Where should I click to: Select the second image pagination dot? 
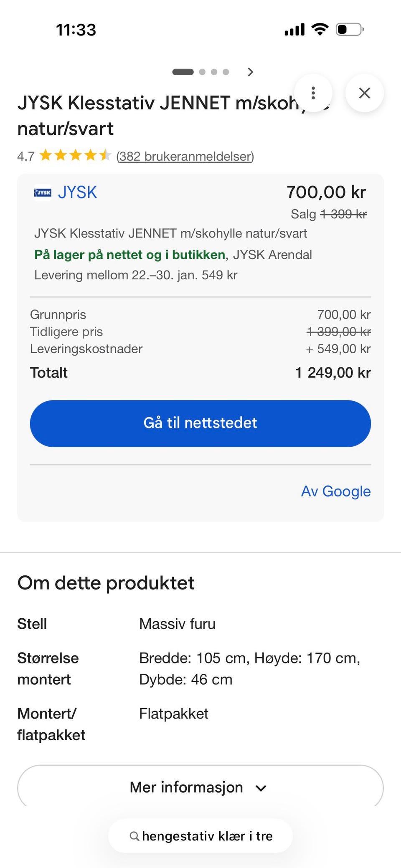(x=203, y=72)
